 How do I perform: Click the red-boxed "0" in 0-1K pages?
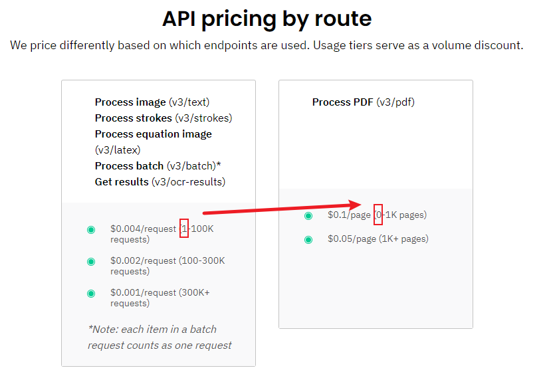378,215
